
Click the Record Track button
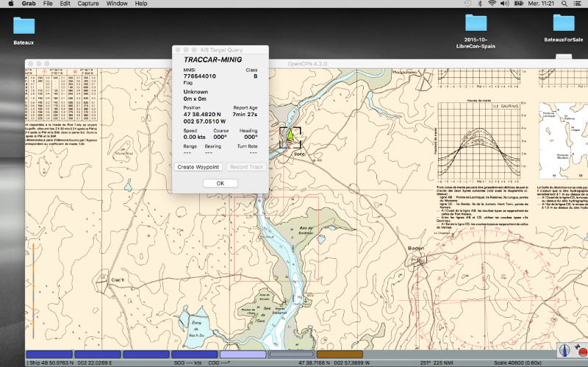(246, 167)
